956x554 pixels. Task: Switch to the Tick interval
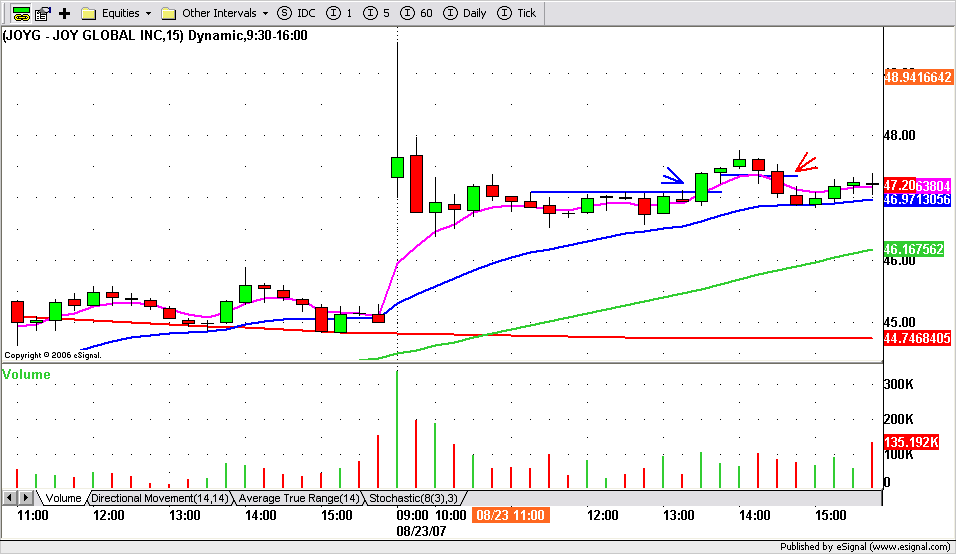pos(516,13)
